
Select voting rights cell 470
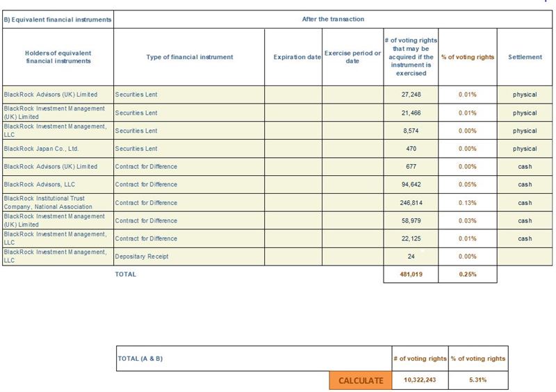point(411,149)
